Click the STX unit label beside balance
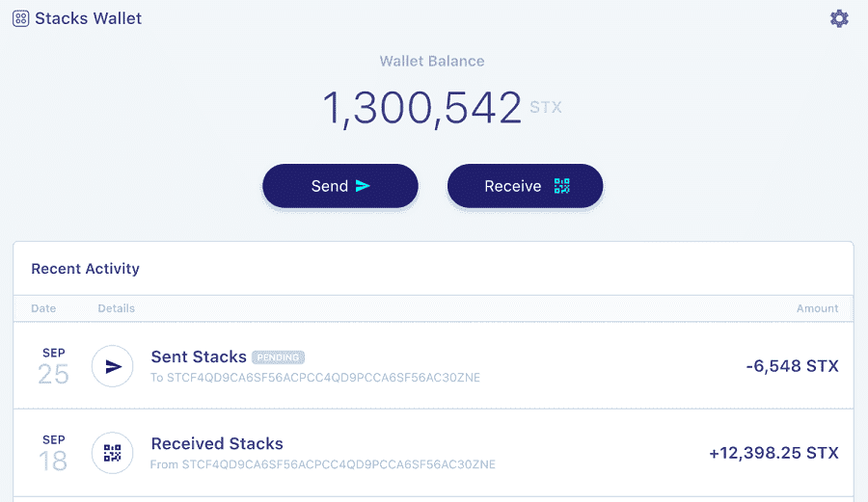The image size is (868, 502). coord(546,107)
